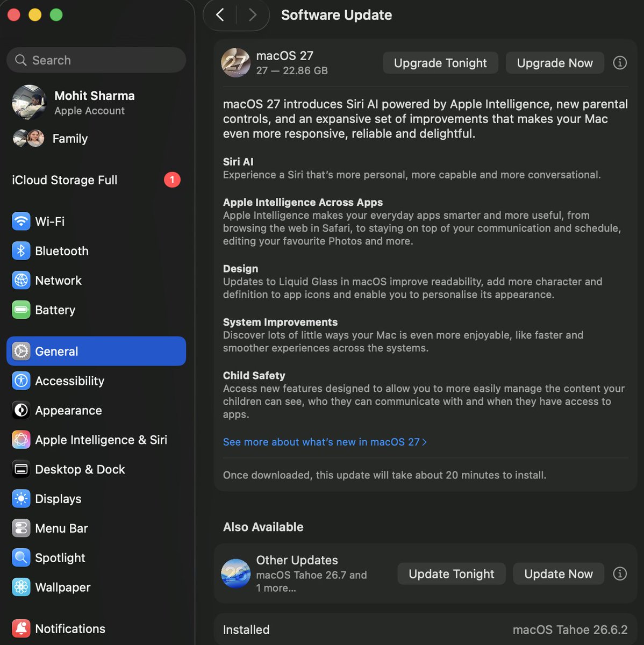644x645 pixels.
Task: Click '27 — 22.86 GB' size text
Action: click(x=292, y=70)
